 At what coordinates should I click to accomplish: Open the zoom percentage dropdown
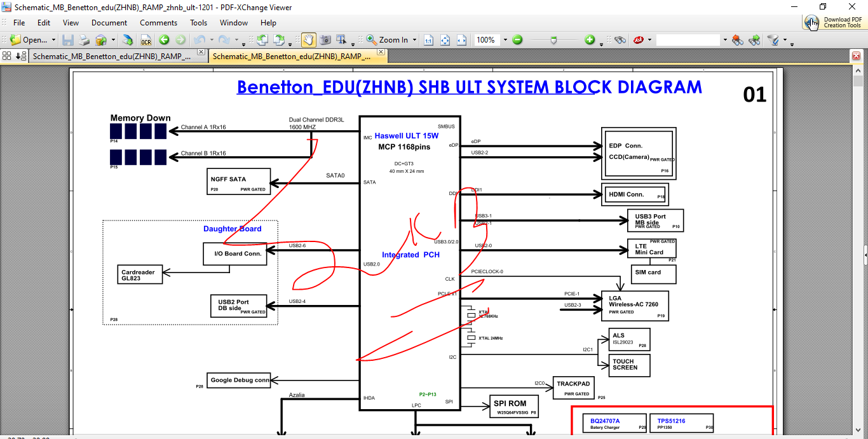505,40
